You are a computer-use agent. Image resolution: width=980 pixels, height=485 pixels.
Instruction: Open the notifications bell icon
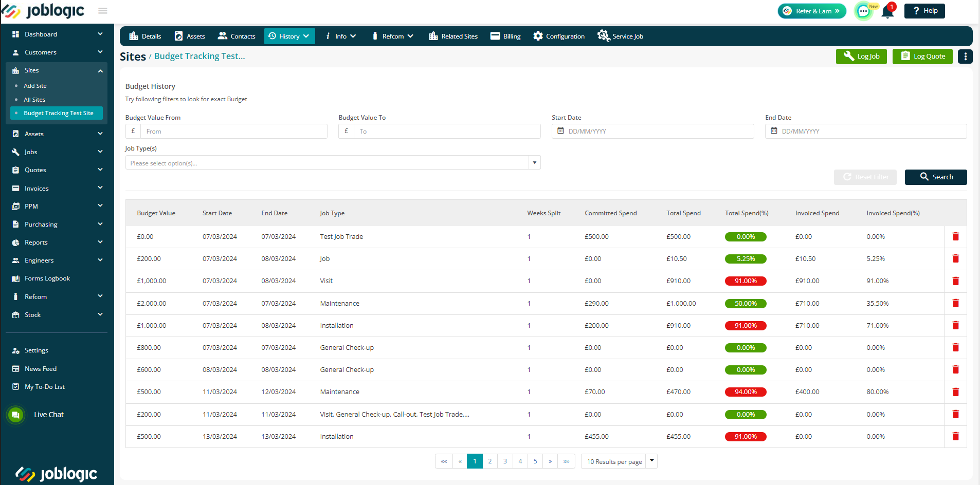(887, 11)
